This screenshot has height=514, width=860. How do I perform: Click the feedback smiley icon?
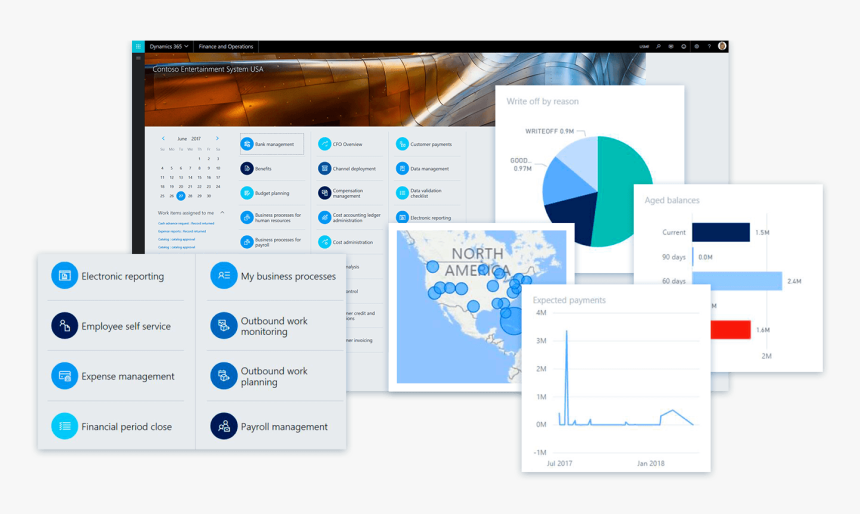[684, 47]
